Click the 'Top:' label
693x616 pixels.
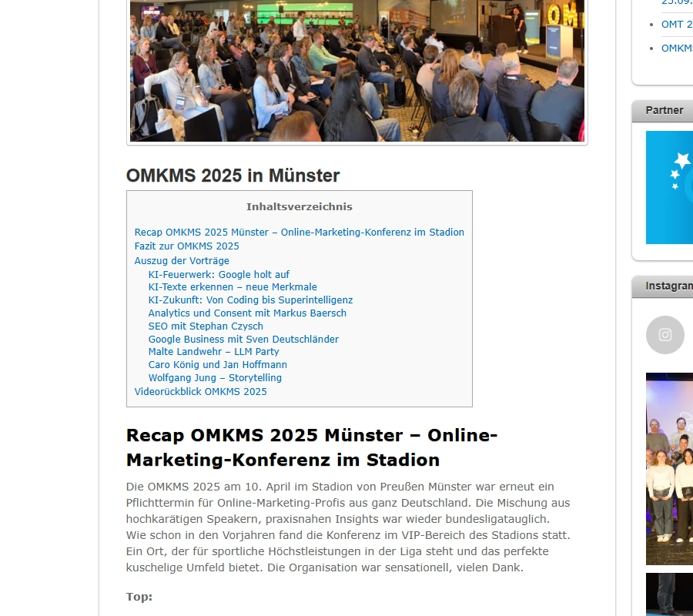click(x=139, y=597)
